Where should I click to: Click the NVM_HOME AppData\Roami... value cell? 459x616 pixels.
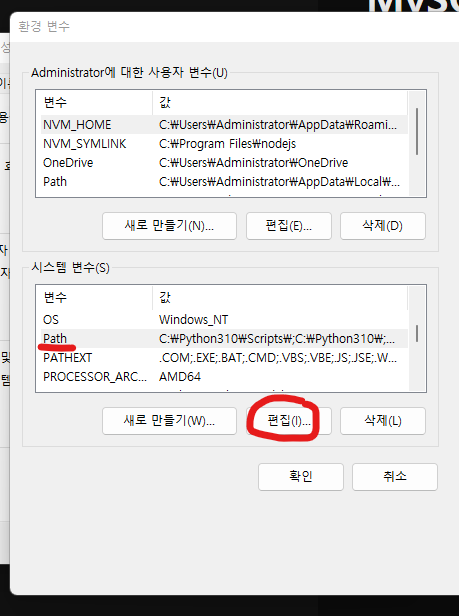click(x=278, y=125)
